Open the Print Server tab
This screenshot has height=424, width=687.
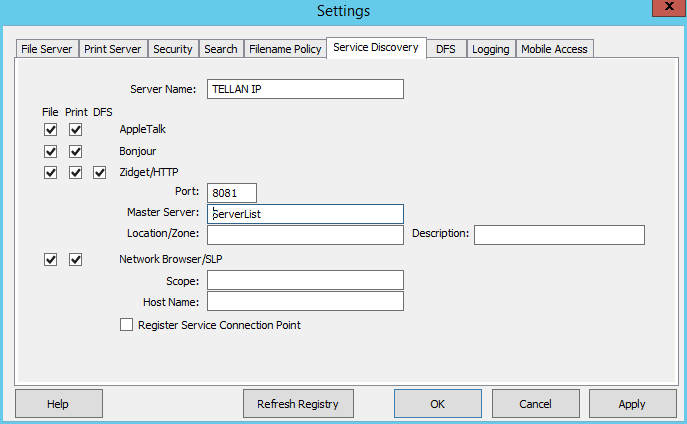[x=113, y=49]
